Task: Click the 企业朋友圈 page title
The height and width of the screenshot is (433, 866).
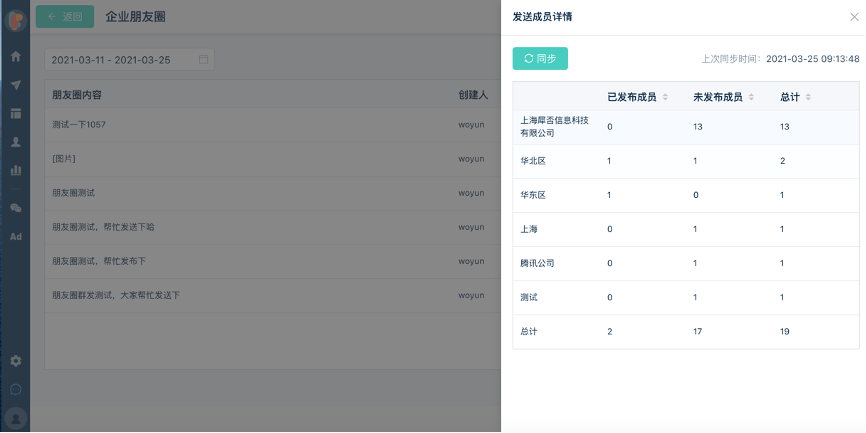Action: point(135,17)
